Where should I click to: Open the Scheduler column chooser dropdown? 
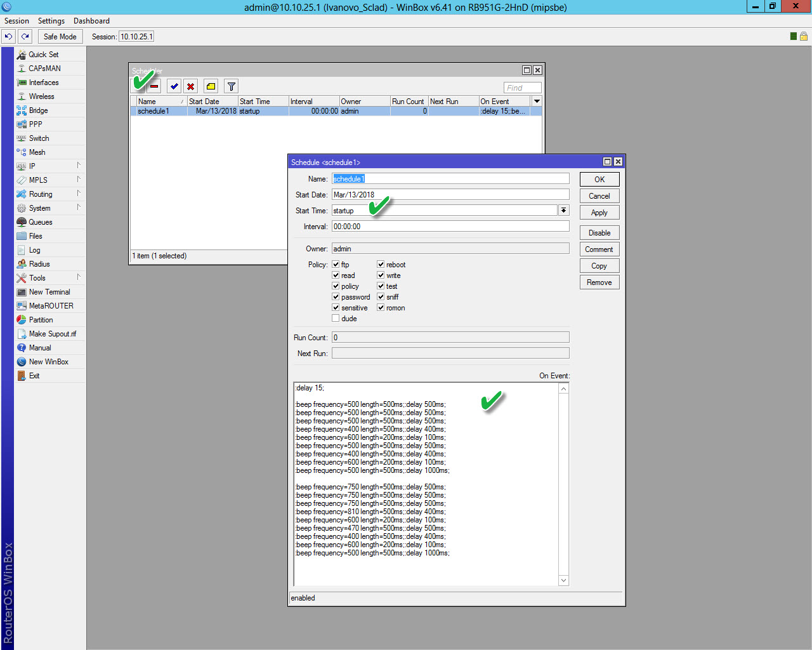537,101
